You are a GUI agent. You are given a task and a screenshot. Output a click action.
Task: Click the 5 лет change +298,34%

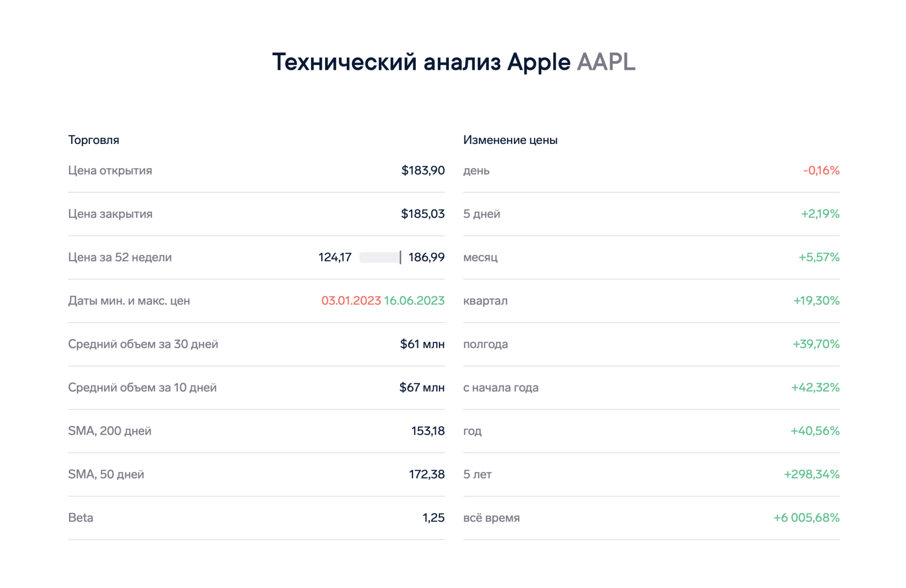click(812, 474)
